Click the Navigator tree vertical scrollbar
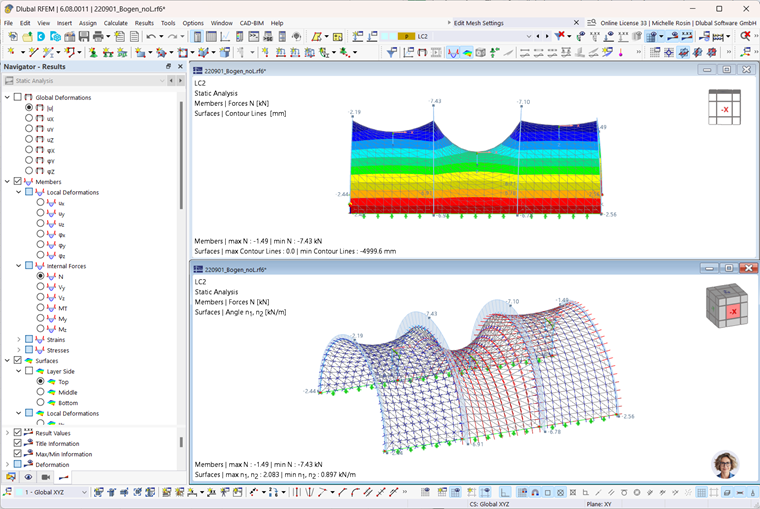 tap(181, 155)
